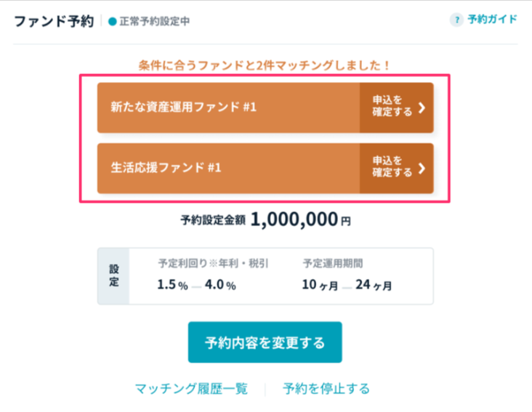
Task: Click the 1,000,000 reservation amount
Action: pyautogui.click(x=294, y=220)
